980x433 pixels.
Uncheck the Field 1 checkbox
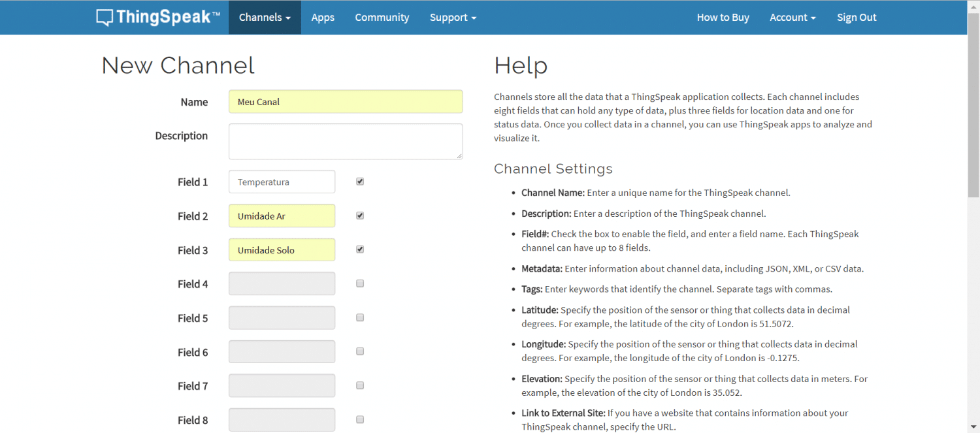tap(360, 182)
